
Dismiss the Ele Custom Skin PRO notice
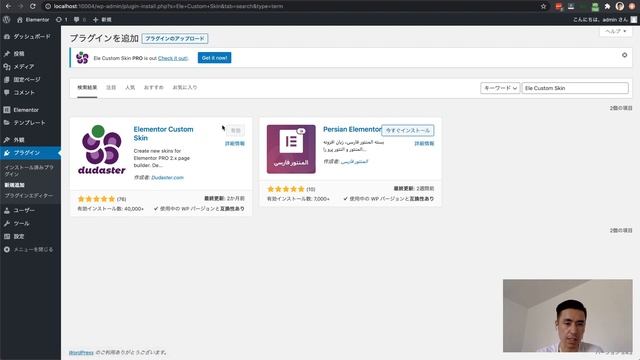tap(624, 55)
